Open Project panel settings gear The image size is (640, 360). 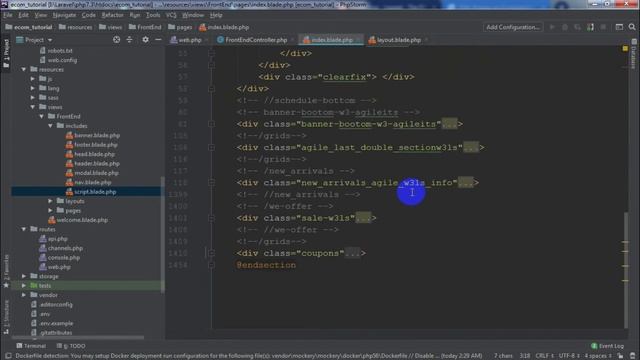pyautogui.click(x=145, y=40)
